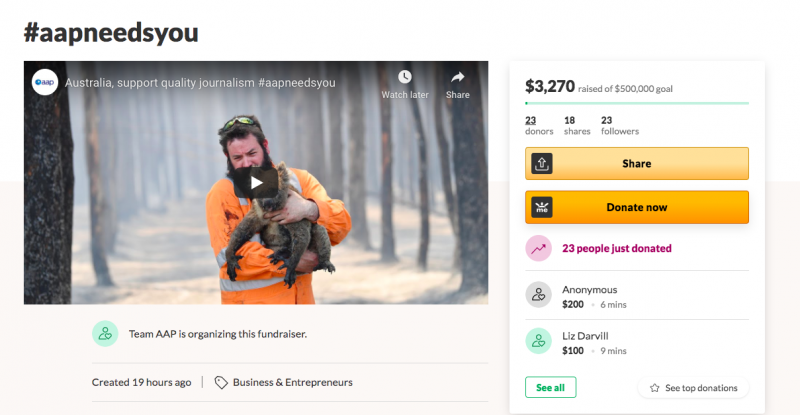Image resolution: width=800 pixels, height=415 pixels.
Task: Click the Watch later clock icon
Action: point(404,78)
